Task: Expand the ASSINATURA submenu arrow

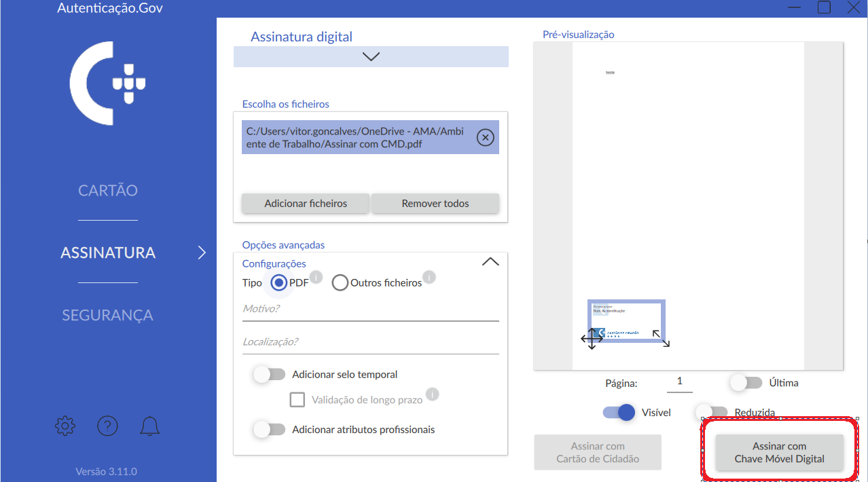Action: (202, 253)
